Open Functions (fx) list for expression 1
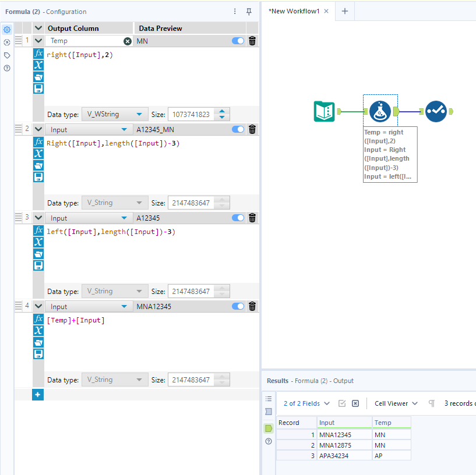This screenshot has width=476, height=475. pyautogui.click(x=38, y=54)
